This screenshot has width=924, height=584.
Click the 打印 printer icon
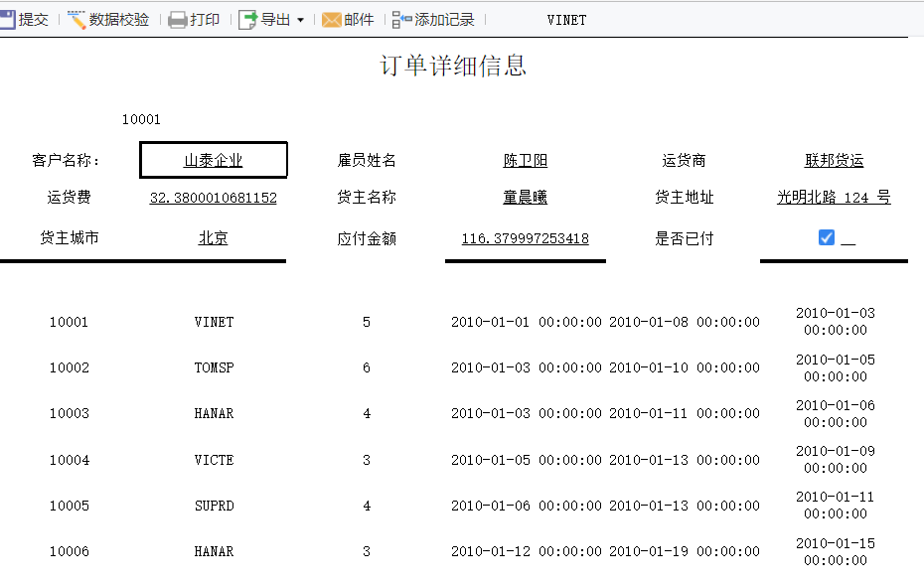click(178, 20)
